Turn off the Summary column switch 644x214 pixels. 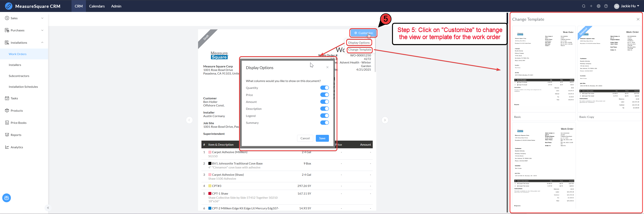tap(324, 123)
